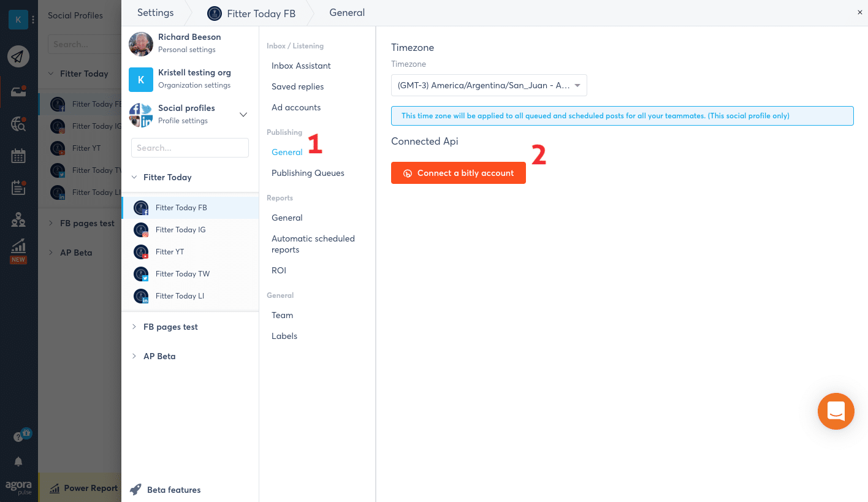Open the publish paper-plane icon in sidebar
The width and height of the screenshot is (868, 502).
[18, 56]
